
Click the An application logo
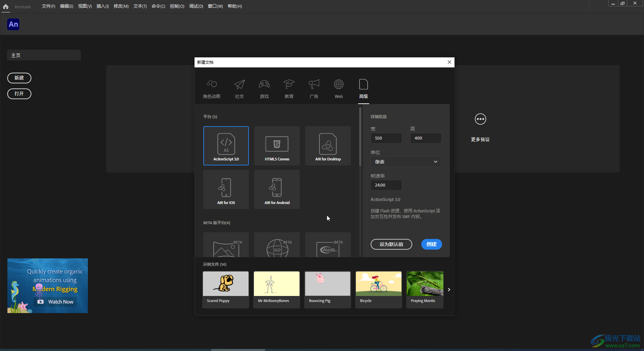tap(13, 24)
